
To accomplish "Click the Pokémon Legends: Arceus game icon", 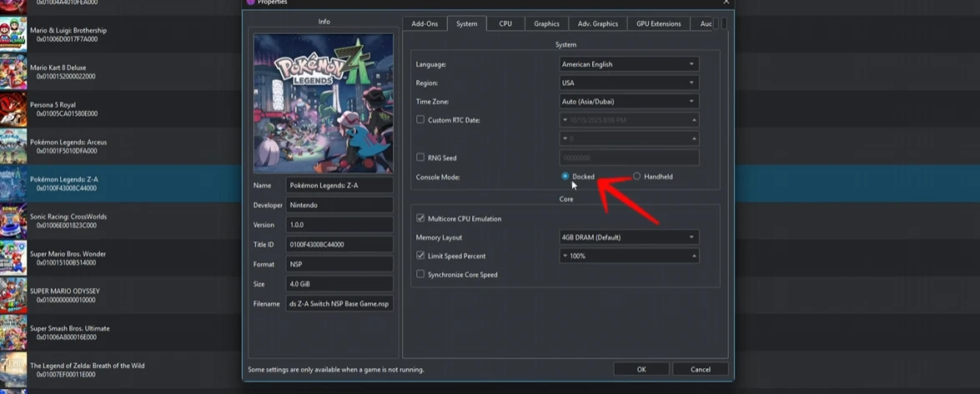I will point(13,147).
